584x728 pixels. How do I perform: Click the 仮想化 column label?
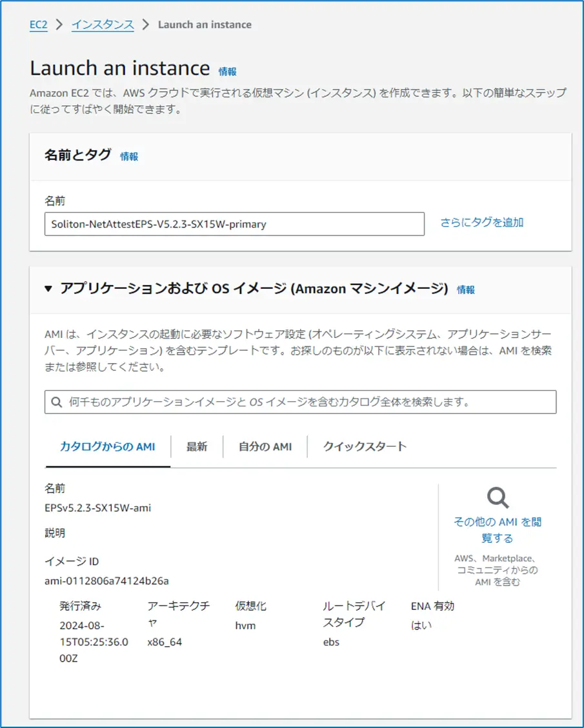coord(251,606)
